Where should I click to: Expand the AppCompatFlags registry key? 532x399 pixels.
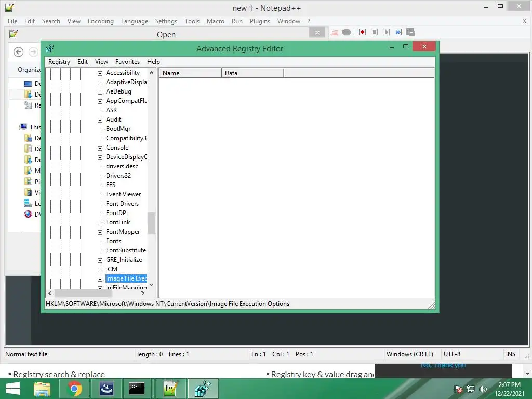pyautogui.click(x=100, y=101)
